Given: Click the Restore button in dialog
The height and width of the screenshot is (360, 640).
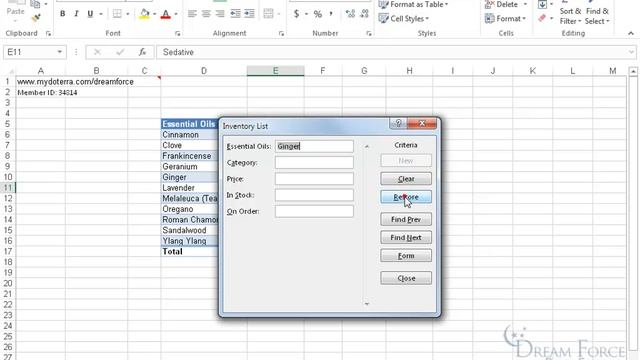Looking at the screenshot, I should tap(406, 197).
